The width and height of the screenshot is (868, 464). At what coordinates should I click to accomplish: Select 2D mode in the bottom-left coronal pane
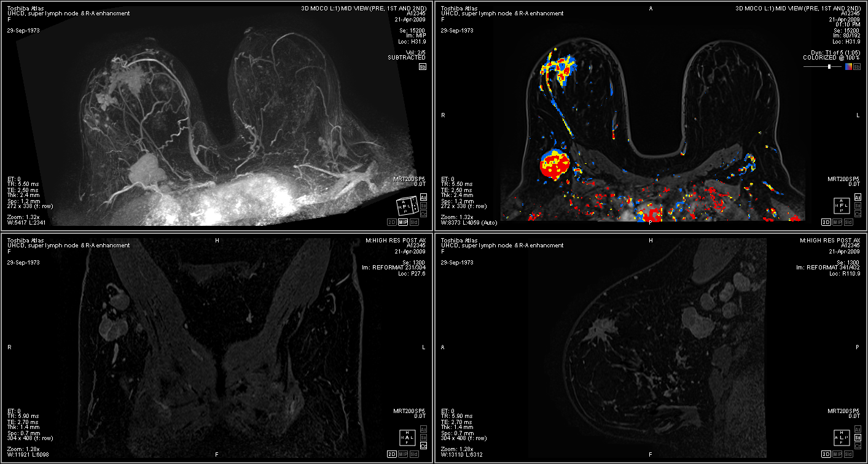point(391,454)
